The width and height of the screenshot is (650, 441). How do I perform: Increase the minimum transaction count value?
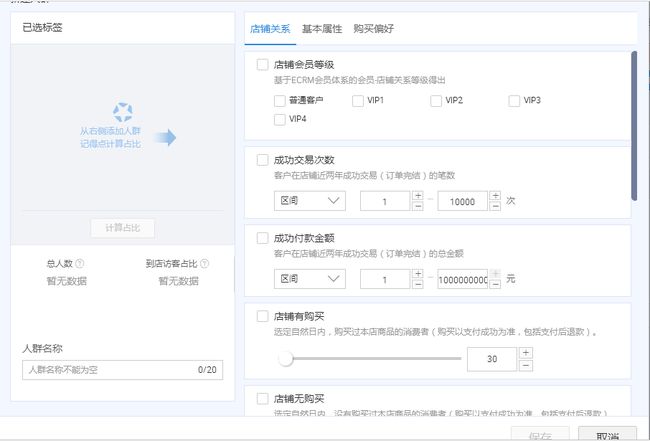pos(418,196)
